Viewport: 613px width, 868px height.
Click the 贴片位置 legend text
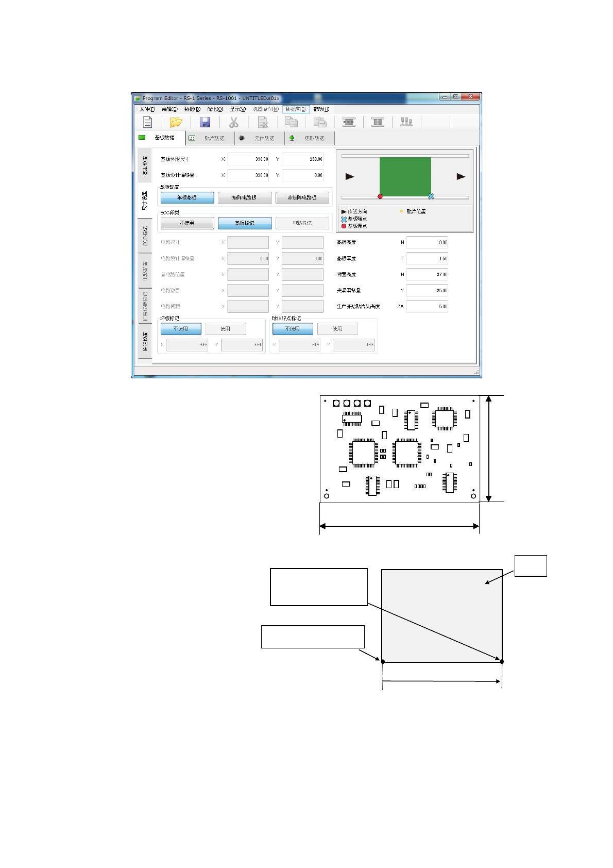click(x=416, y=212)
